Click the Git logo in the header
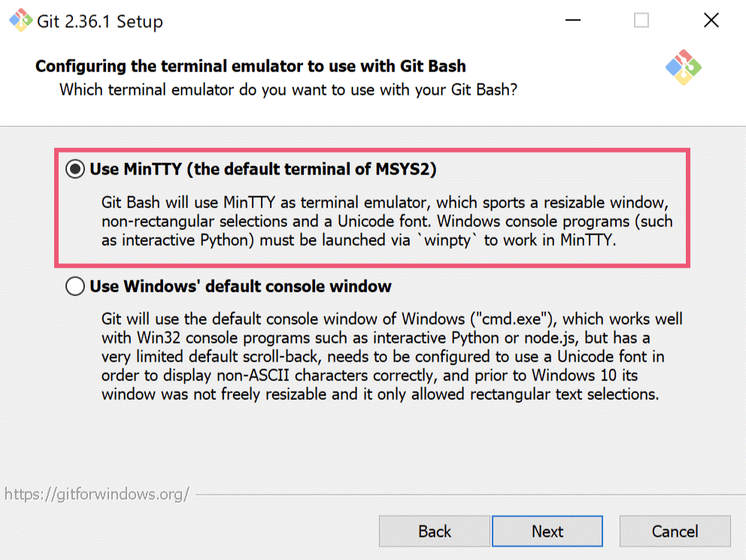This screenshot has height=560, width=746. [683, 67]
